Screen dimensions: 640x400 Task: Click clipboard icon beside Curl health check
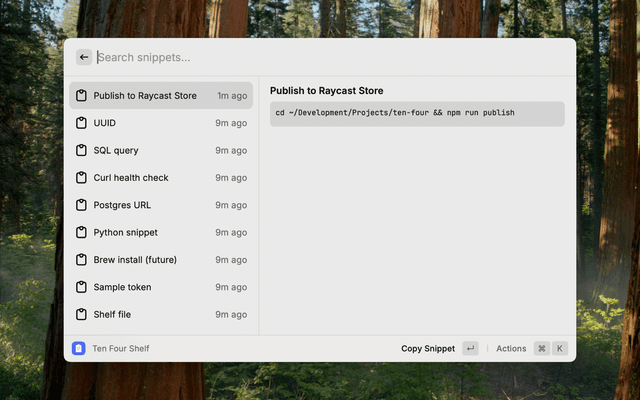click(81, 178)
